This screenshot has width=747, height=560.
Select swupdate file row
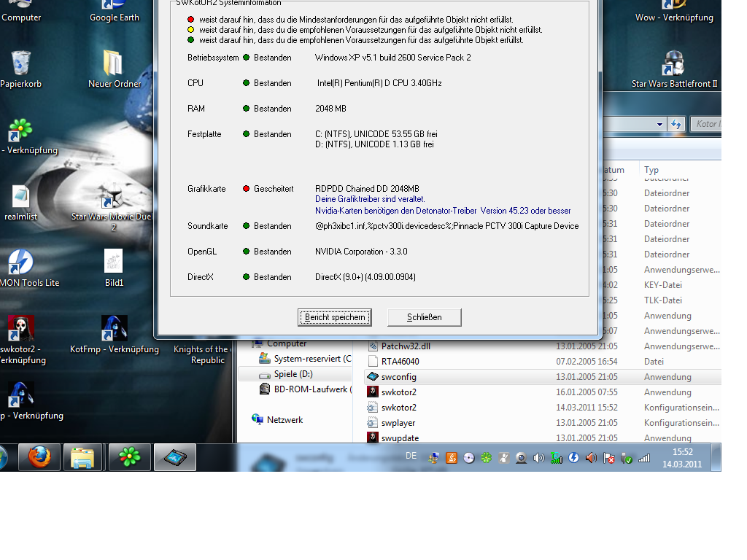point(543,437)
